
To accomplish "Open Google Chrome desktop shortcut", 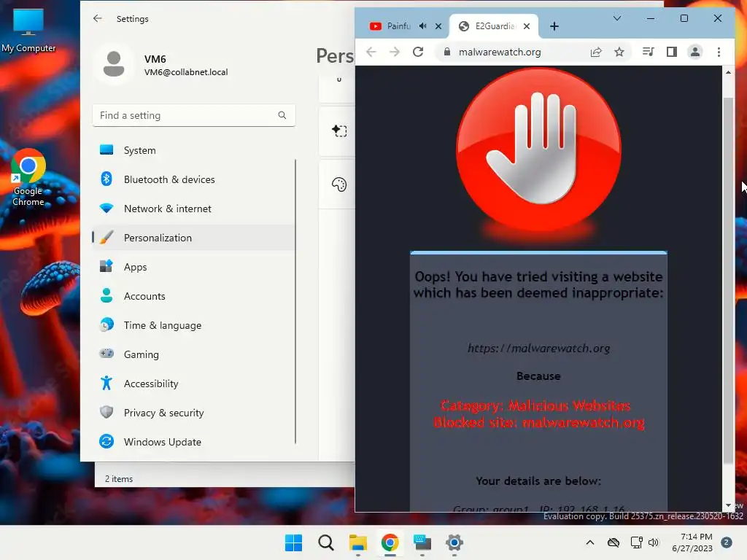I will click(x=28, y=177).
